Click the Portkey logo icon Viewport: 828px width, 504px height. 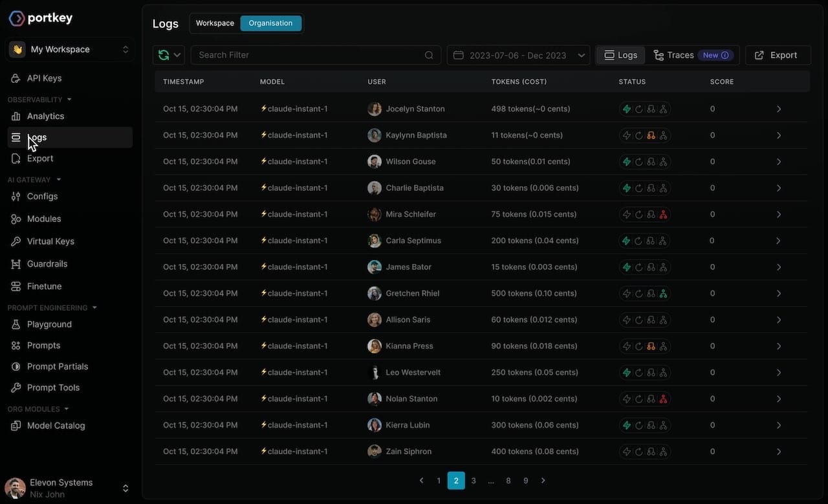[17, 18]
